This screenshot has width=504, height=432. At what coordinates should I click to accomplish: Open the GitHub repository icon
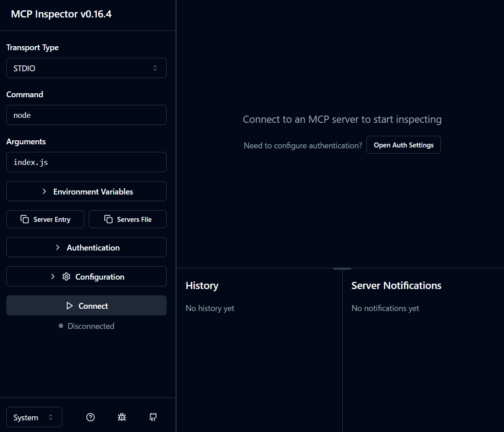point(153,417)
